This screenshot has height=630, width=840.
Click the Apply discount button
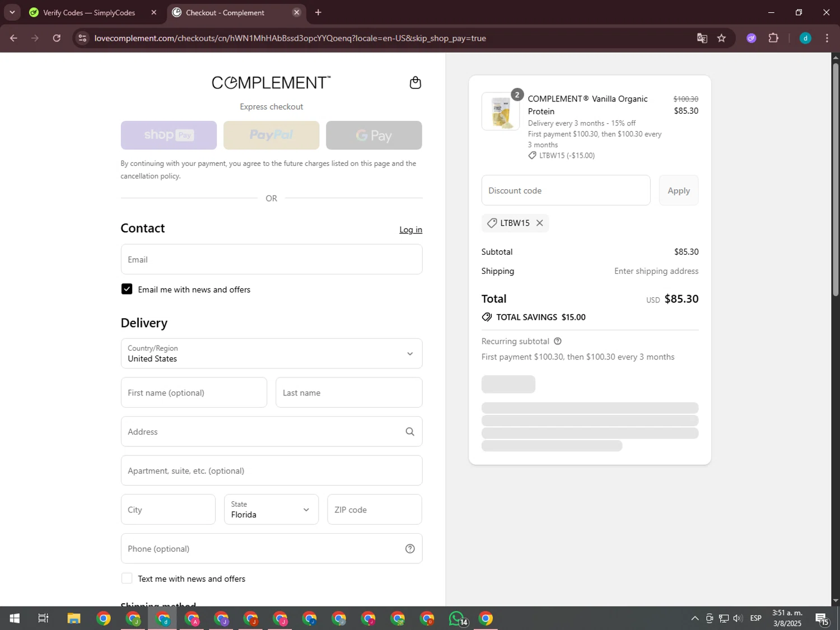[679, 190]
